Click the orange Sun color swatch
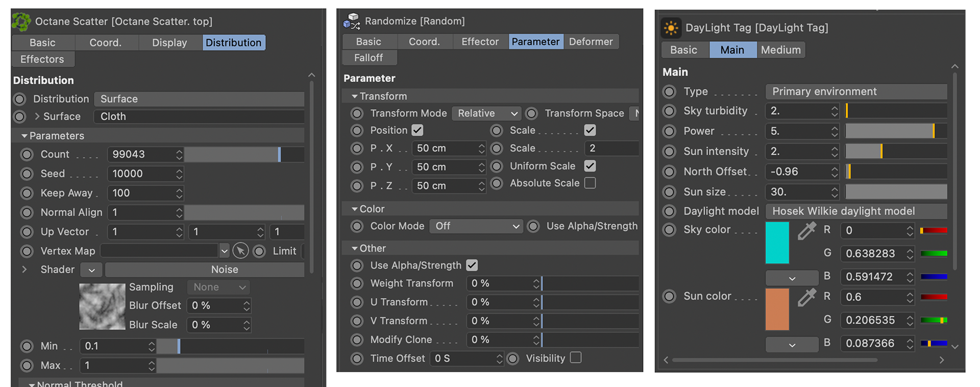980x387 pixels. [777, 309]
